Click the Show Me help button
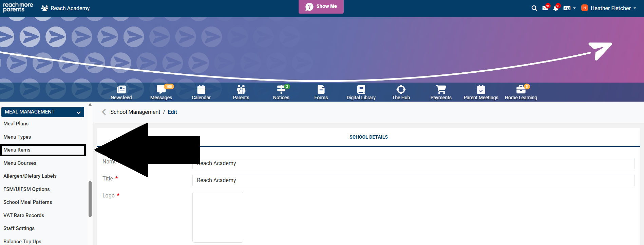 (x=321, y=6)
